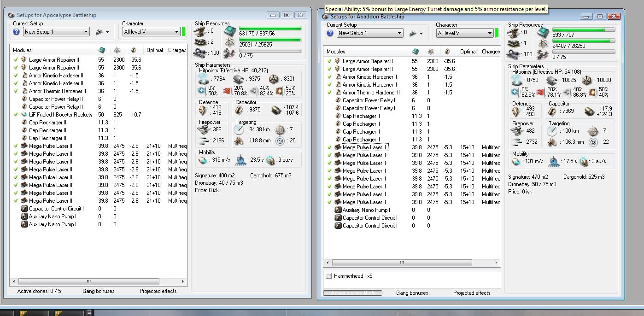
Task: Toggle active checkmark for Armor Thermic Hardener II in Abaddon
Action: 329,93
